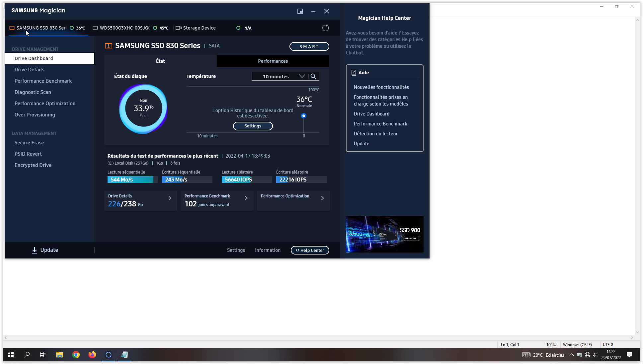This screenshot has width=643, height=364.
Task: Switch to the État tab
Action: 160,61
